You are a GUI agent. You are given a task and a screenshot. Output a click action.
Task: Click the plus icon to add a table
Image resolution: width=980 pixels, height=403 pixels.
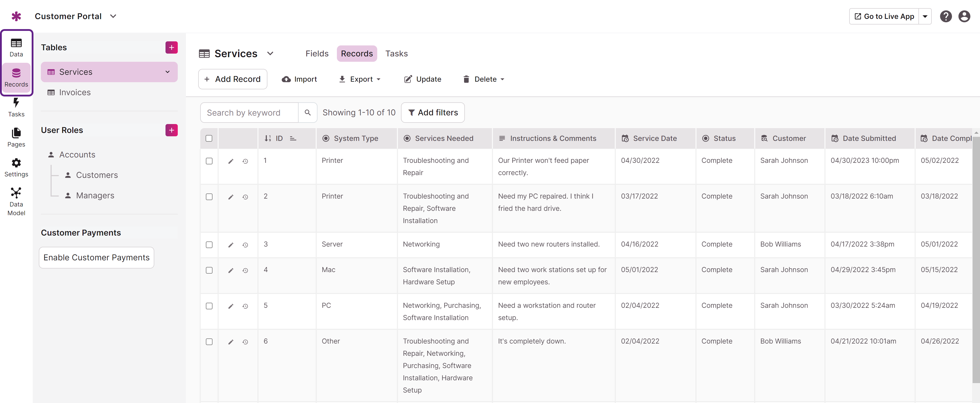tap(171, 47)
